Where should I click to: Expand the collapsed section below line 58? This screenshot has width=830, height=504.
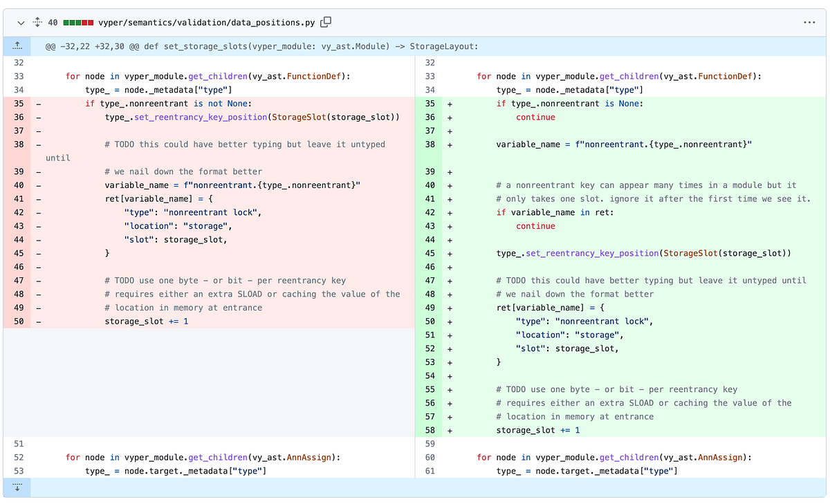pos(17,487)
